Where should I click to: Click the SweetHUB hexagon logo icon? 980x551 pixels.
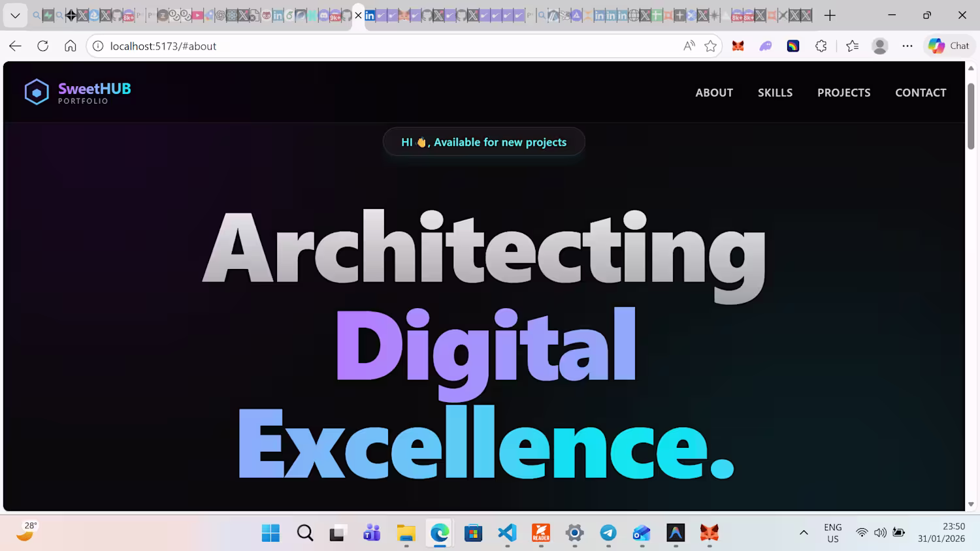pyautogui.click(x=37, y=92)
